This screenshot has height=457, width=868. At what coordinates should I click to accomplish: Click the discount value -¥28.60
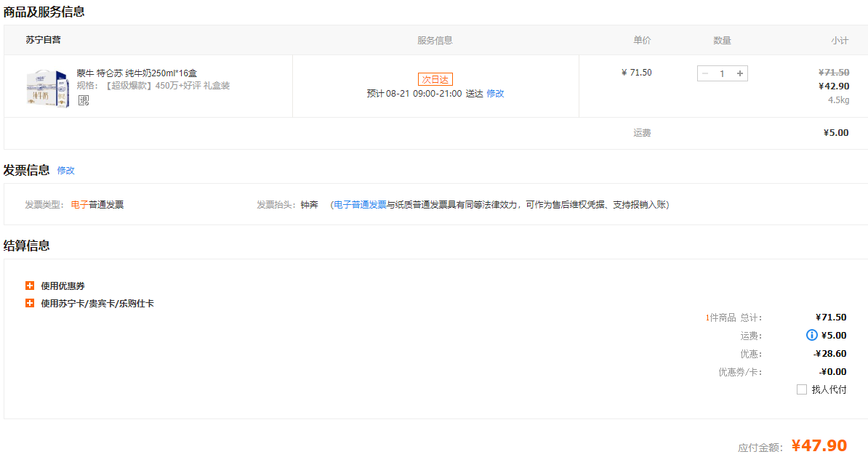[x=829, y=354]
